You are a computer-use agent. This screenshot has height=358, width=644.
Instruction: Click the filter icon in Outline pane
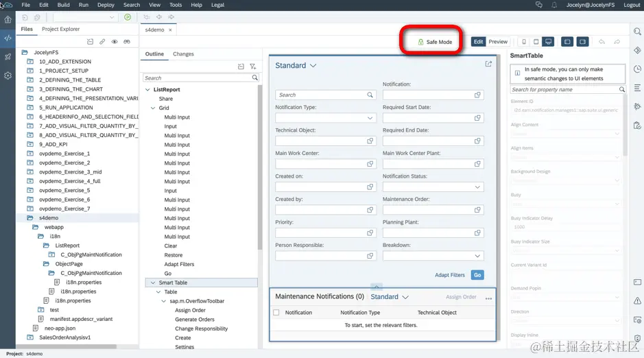coord(253,67)
